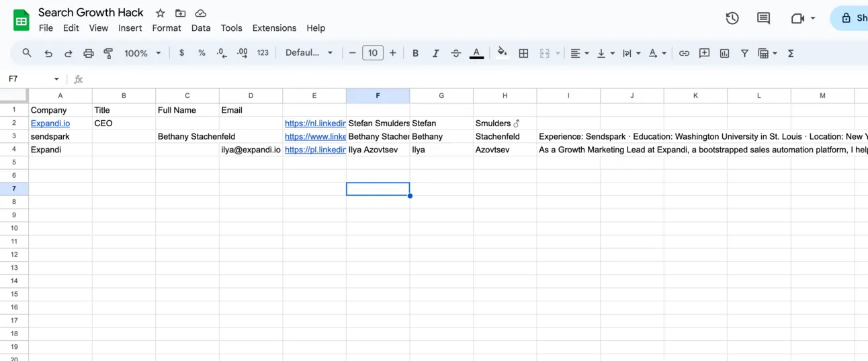Decrease decimal places
The image size is (868, 361).
222,53
